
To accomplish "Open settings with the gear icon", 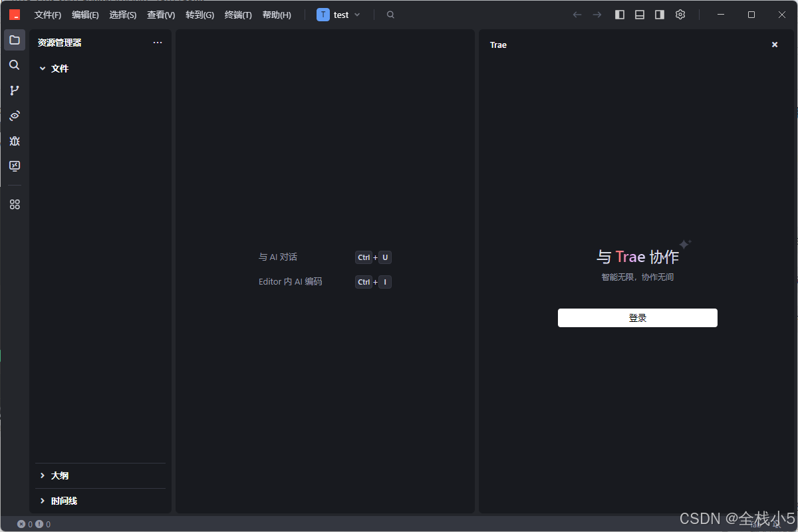I will [x=680, y=15].
